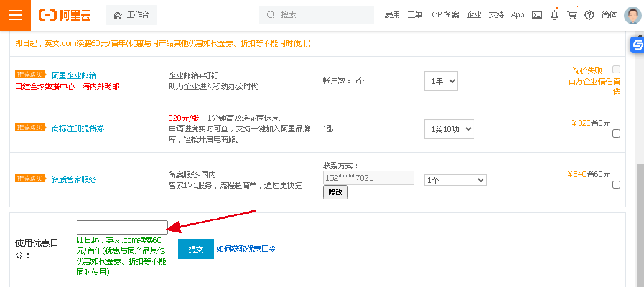Open the 工作台 home button
Screen dimensions: 644x287
coord(131,15)
